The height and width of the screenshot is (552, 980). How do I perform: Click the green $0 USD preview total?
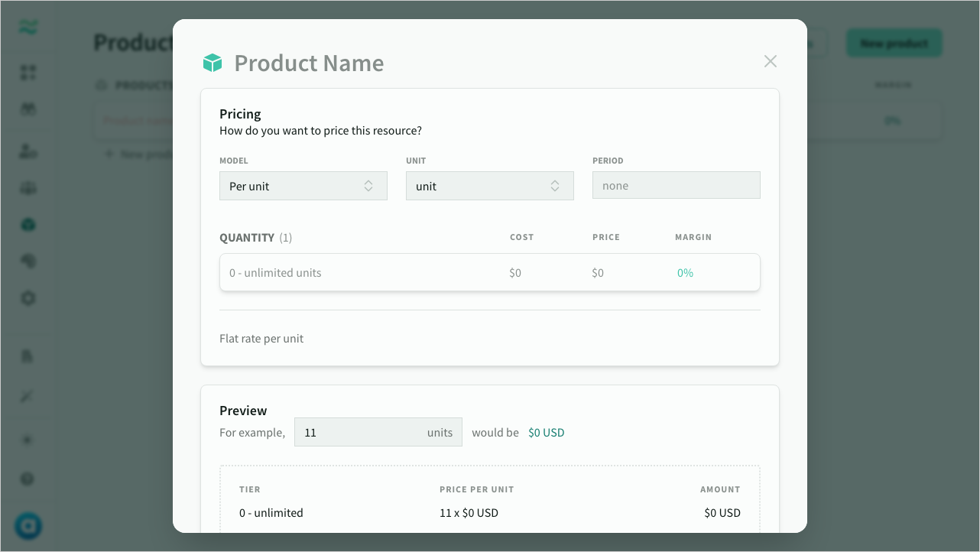tap(546, 433)
